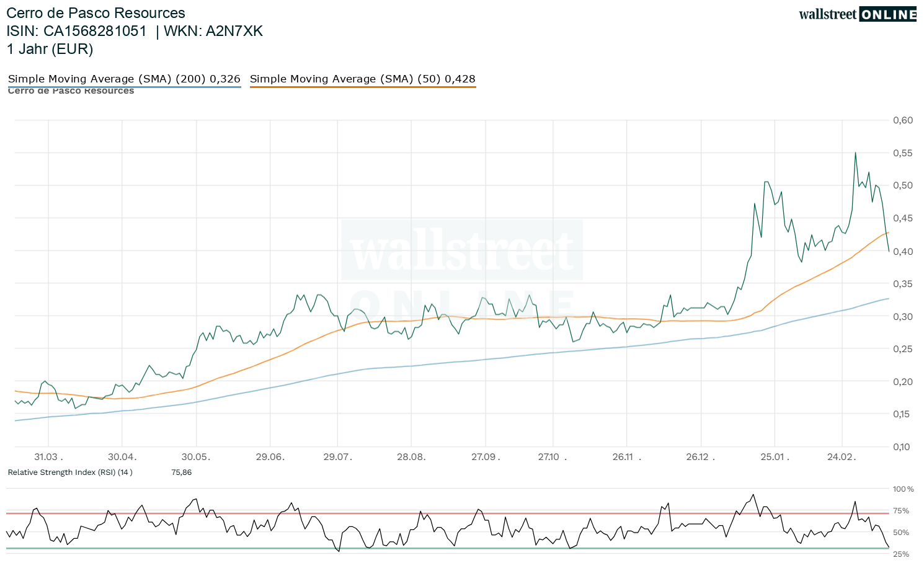Toggle the SMA (50) legend entry
Screen dimensions: 924x571
point(362,79)
